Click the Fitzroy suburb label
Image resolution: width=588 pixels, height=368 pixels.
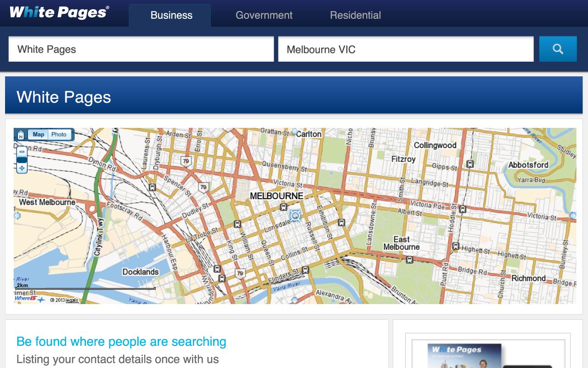point(403,159)
